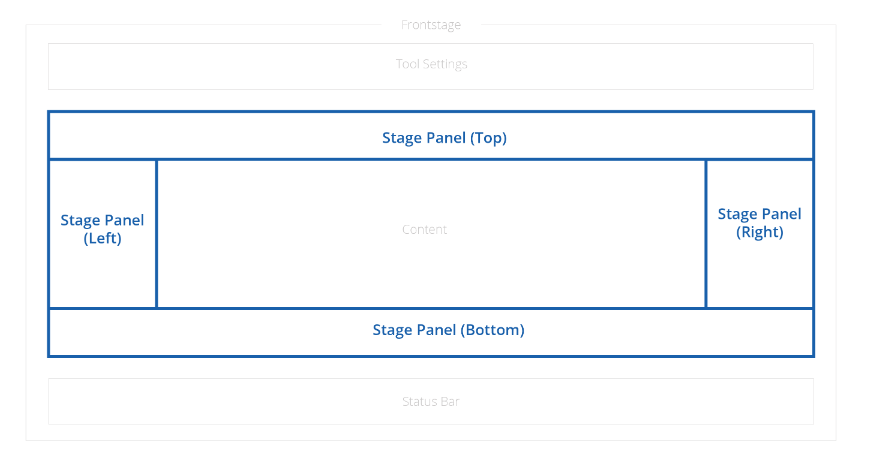Image resolution: width=870 pixels, height=462 pixels.
Task: Click upper blue border of Stage Panel (Top)
Action: (431, 112)
